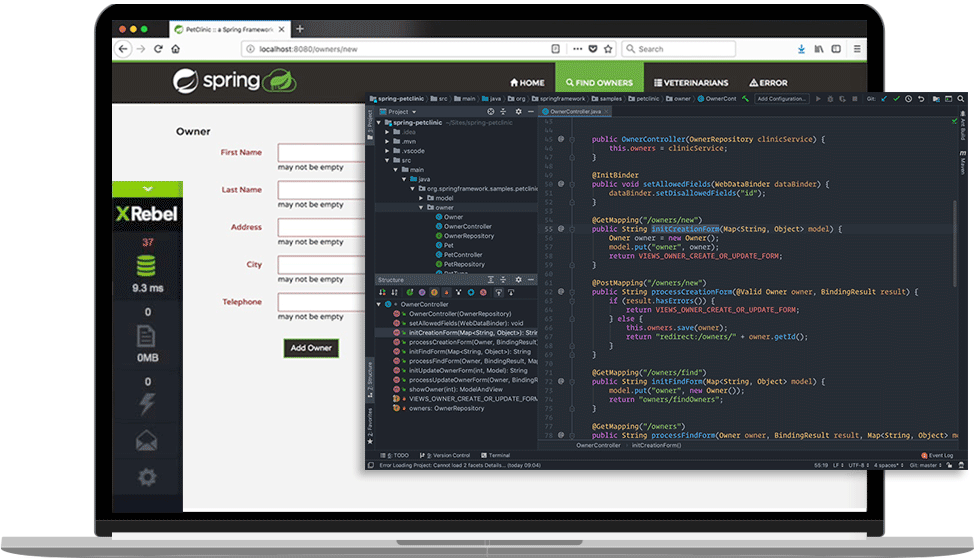Open IntelliJ Search Everywhere magnifier
975x558 pixels.
coord(961,99)
